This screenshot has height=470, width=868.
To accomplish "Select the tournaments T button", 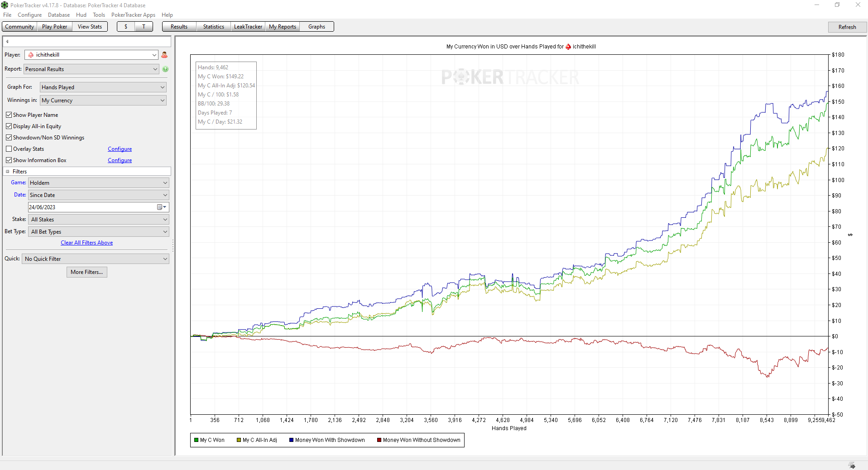I will [144, 27].
